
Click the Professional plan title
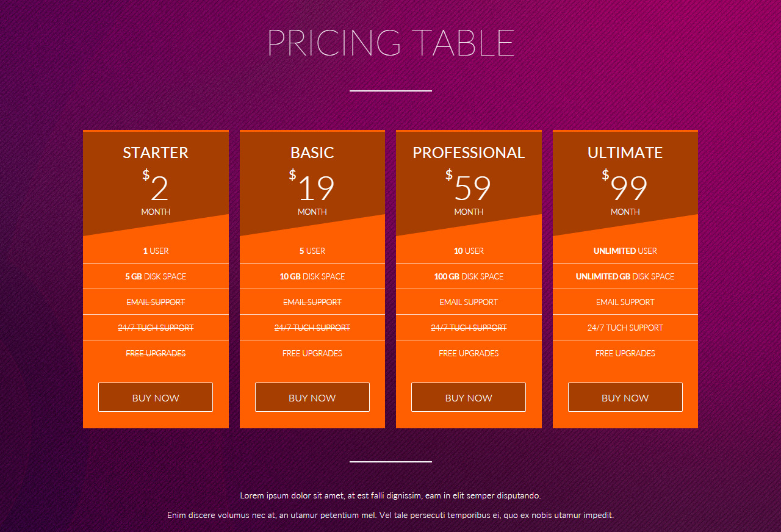click(x=469, y=153)
